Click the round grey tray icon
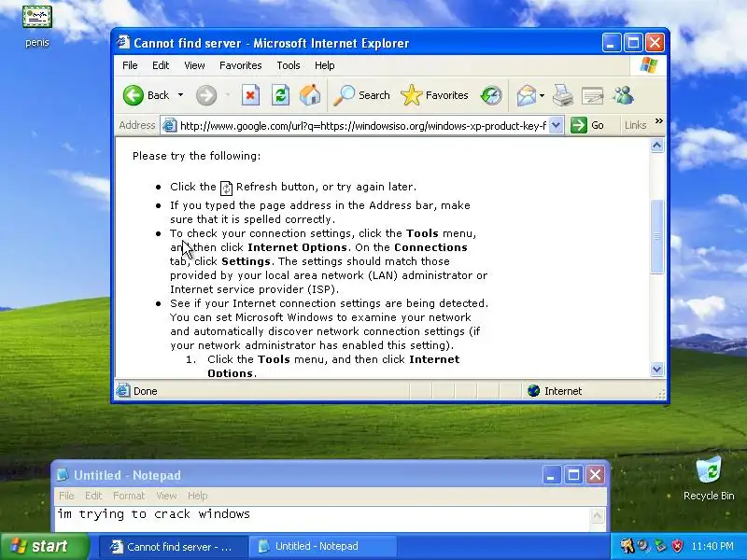The width and height of the screenshot is (747, 560). coord(643,546)
